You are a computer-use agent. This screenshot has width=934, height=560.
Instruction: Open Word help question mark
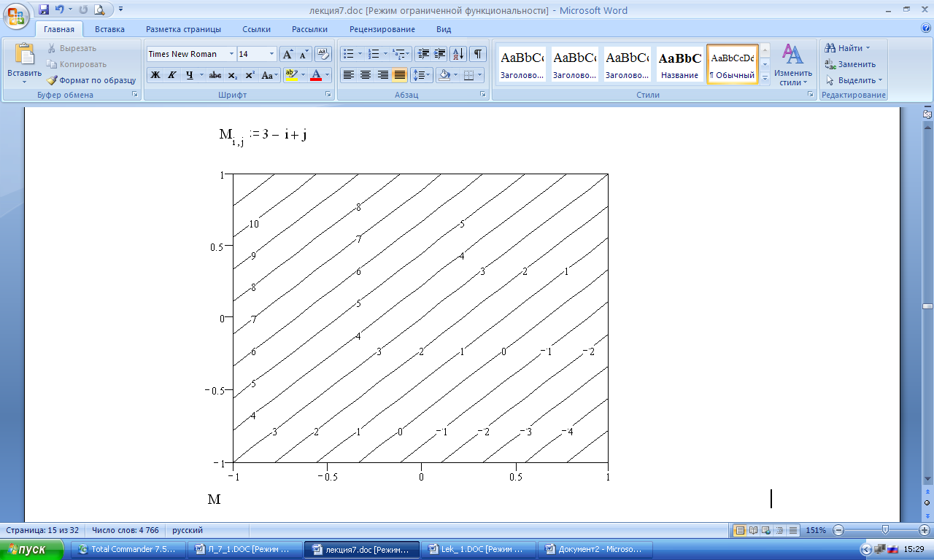point(926,28)
